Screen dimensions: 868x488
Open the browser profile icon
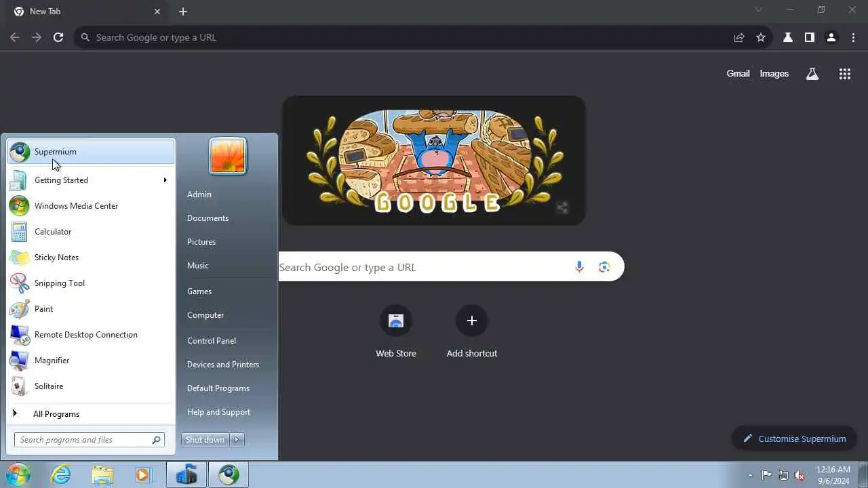831,37
